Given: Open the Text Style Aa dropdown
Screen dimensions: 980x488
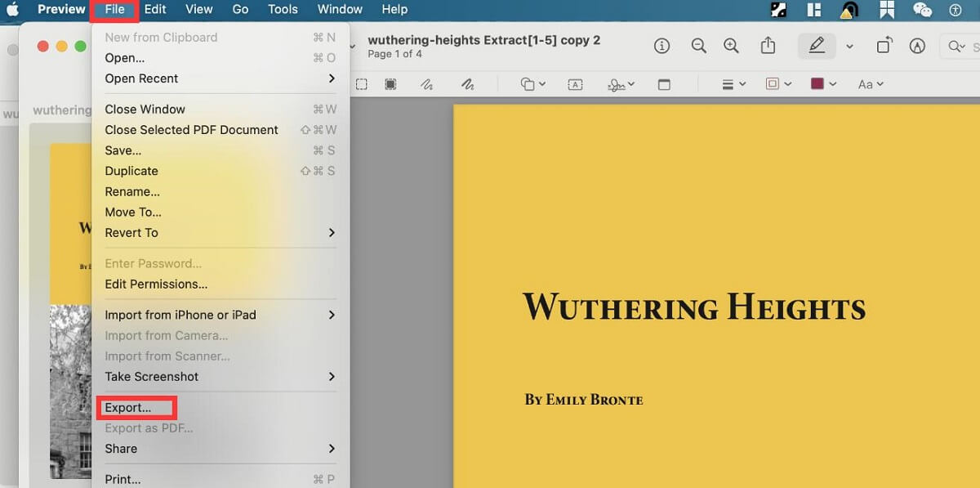Looking at the screenshot, I should 871,84.
